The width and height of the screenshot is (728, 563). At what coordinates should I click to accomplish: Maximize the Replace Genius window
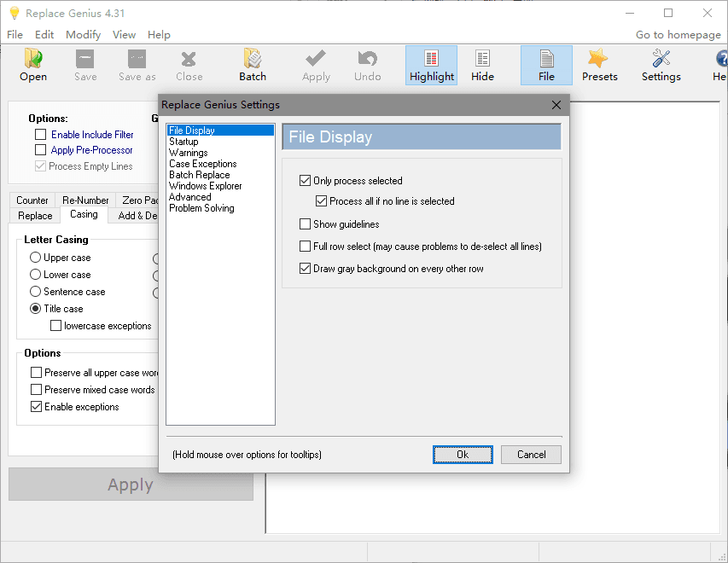click(668, 13)
